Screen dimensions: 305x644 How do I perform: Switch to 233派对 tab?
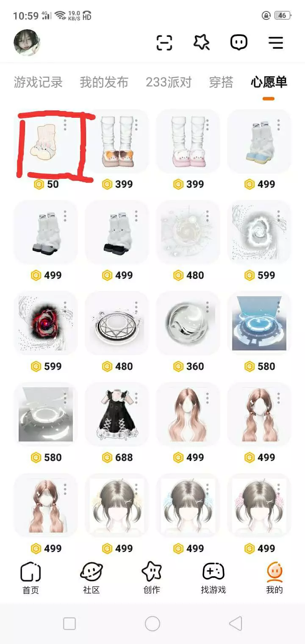[x=169, y=82]
